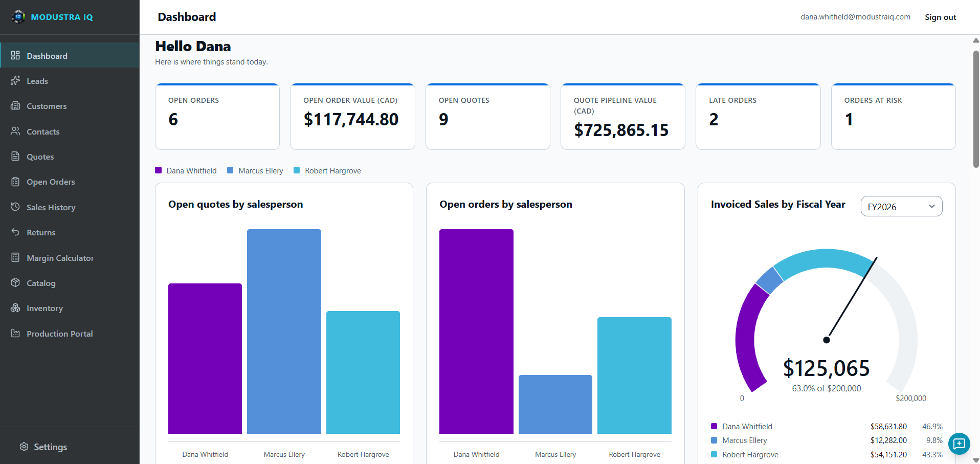Click the $12,282.00 value for Marcus Ellery
The width and height of the screenshot is (980, 464).
point(888,440)
